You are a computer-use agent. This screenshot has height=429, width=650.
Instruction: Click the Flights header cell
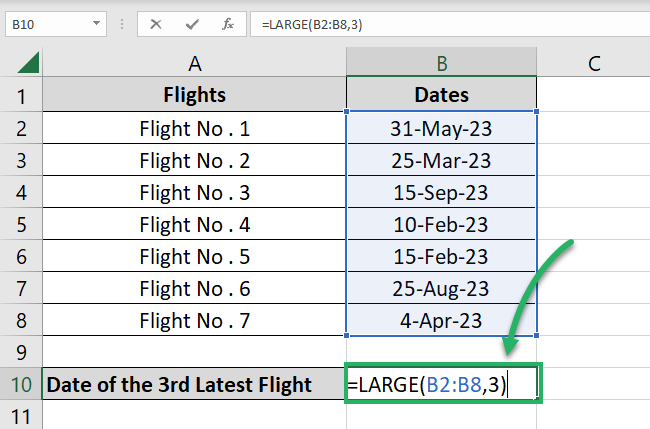tap(195, 96)
